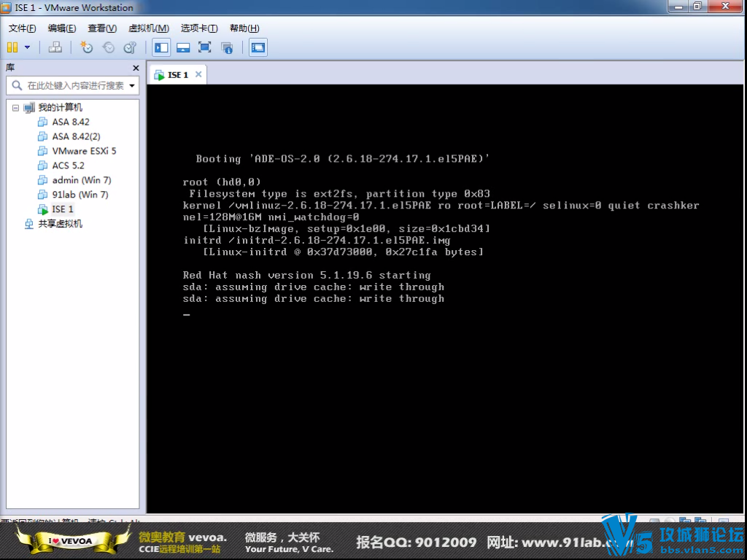This screenshot has height=560, width=747.
Task: Toggle the thumbnail bar view
Action: tap(183, 47)
